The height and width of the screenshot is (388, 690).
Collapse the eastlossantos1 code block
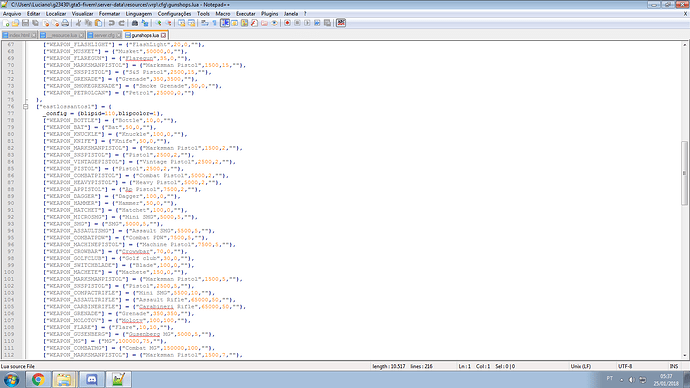26,106
